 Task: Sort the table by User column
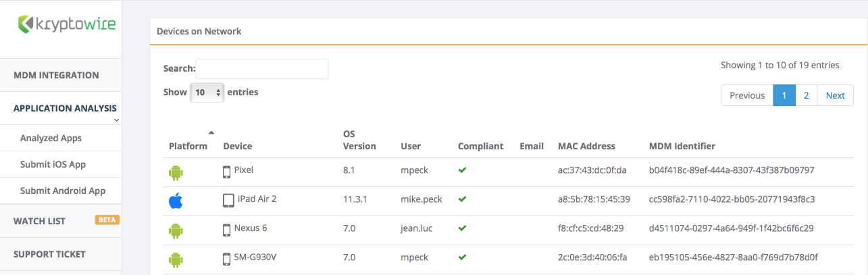[x=411, y=146]
